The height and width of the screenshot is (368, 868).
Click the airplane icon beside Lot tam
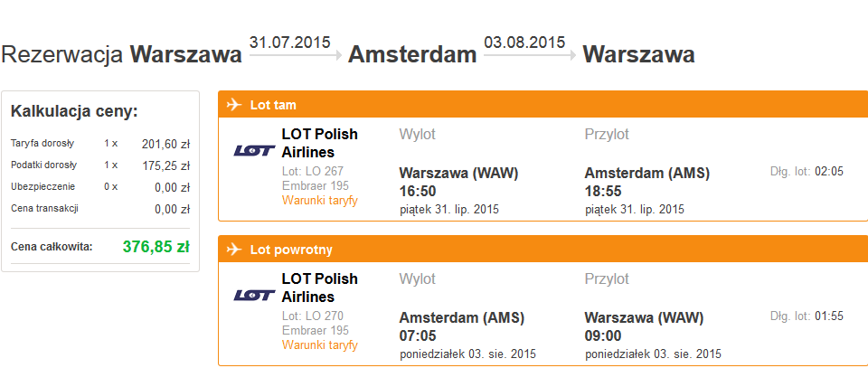click(235, 105)
